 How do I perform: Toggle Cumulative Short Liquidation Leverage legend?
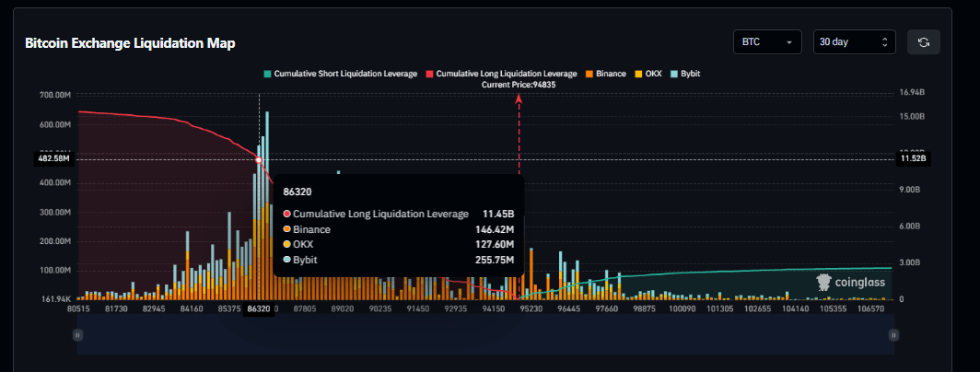345,73
